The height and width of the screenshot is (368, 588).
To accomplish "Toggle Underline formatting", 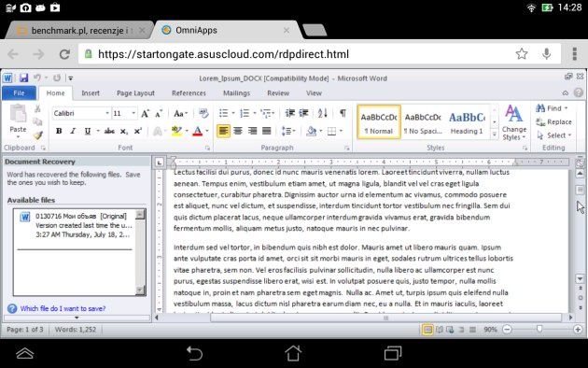I will (x=88, y=131).
